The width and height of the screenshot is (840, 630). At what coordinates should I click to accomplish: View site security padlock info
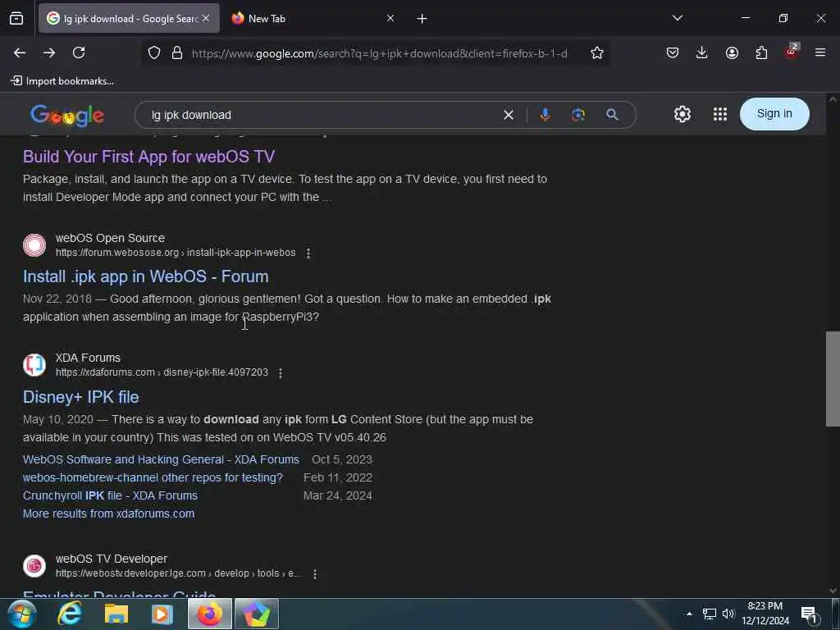[177, 52]
